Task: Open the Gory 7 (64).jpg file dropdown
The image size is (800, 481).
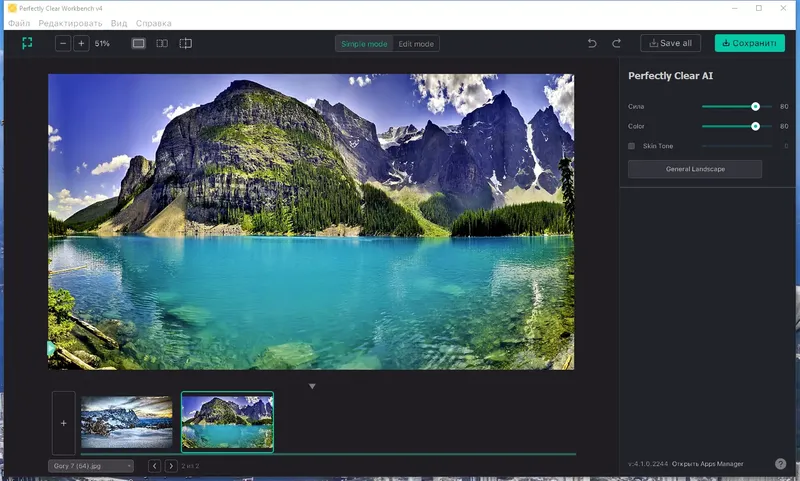Action: point(90,466)
